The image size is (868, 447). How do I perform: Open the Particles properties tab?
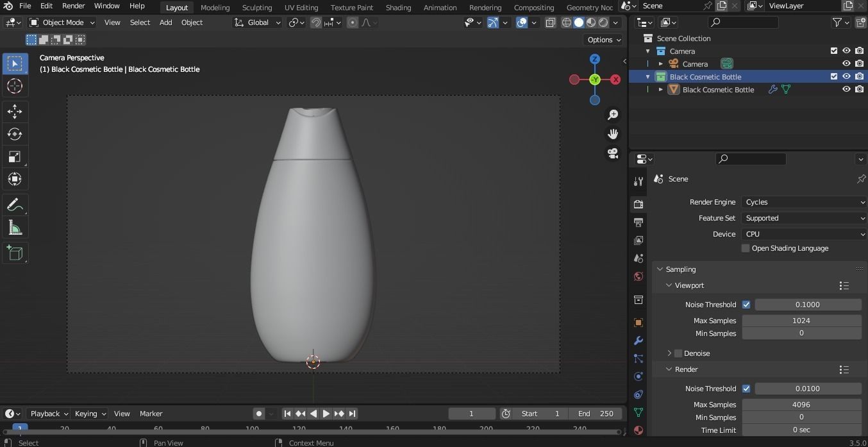(x=638, y=358)
